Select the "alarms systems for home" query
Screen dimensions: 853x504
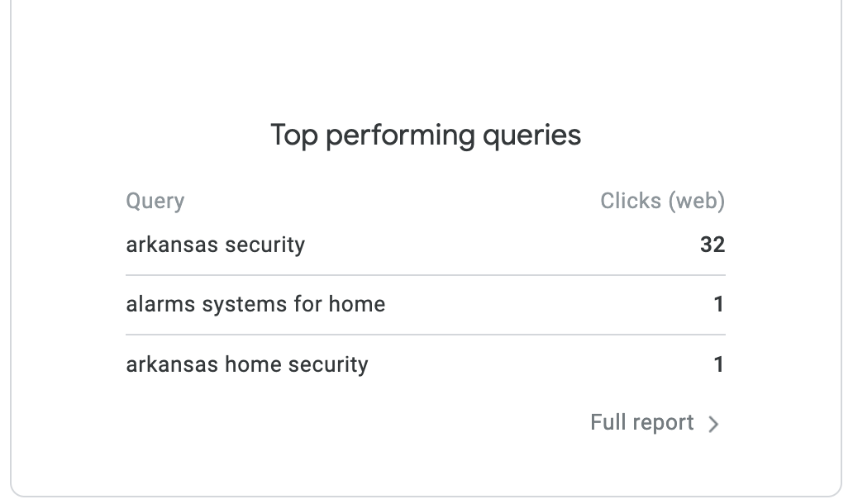coord(255,305)
